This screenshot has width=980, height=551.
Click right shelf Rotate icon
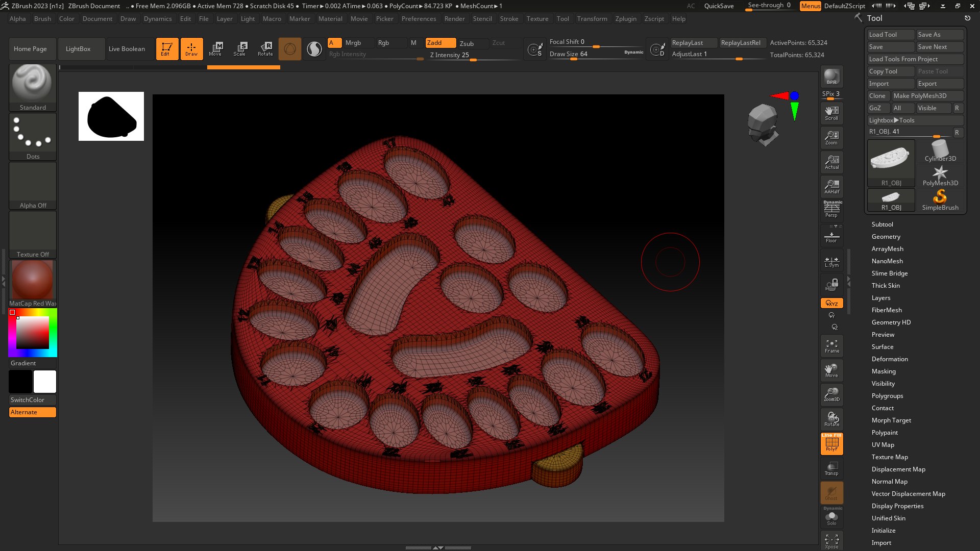pos(831,419)
